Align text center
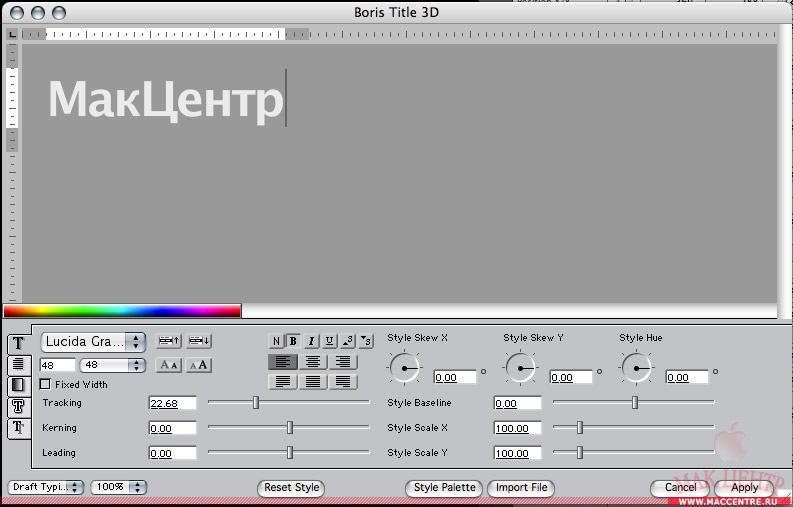793x507 pixels. 313,362
